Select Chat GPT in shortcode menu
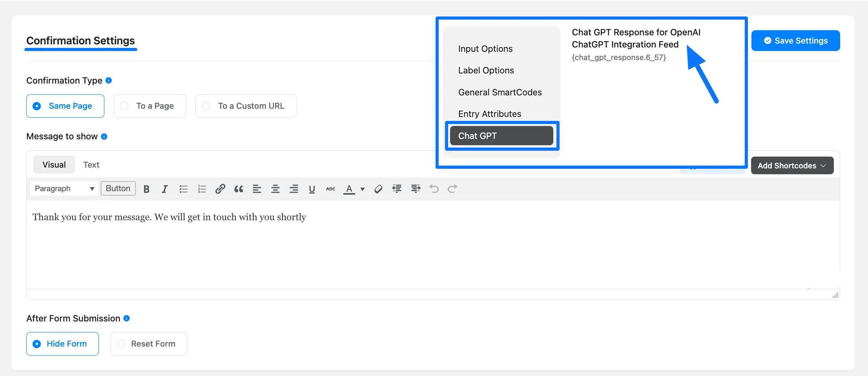 (x=501, y=136)
